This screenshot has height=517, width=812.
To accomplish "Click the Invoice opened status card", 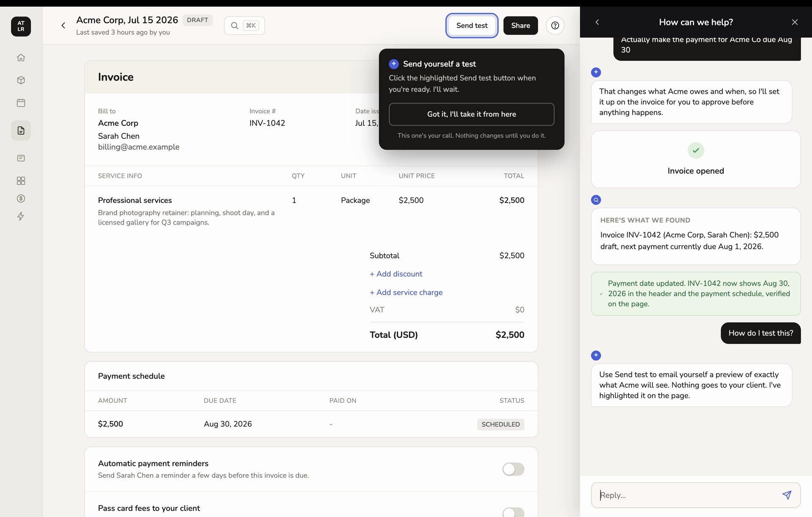I will click(x=696, y=159).
